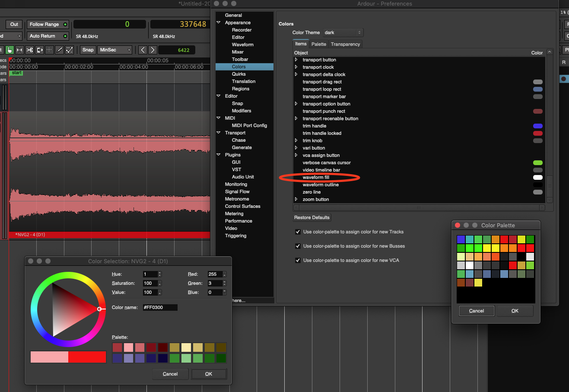Toggle the Follow Range button
The image size is (569, 392).
pos(48,25)
